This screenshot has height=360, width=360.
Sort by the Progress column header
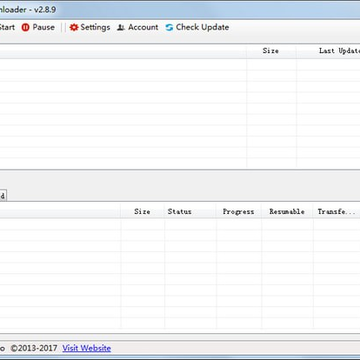coord(238,212)
